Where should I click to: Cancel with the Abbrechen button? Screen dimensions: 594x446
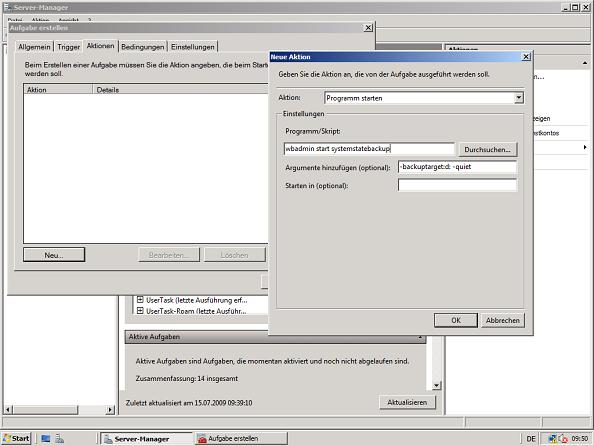[x=503, y=320]
